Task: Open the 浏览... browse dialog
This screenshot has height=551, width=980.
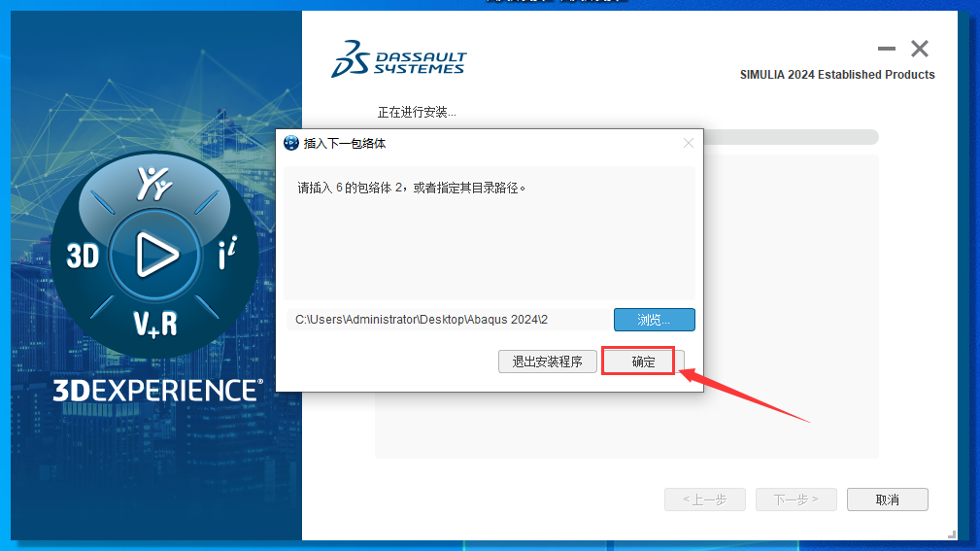Action: [x=654, y=320]
